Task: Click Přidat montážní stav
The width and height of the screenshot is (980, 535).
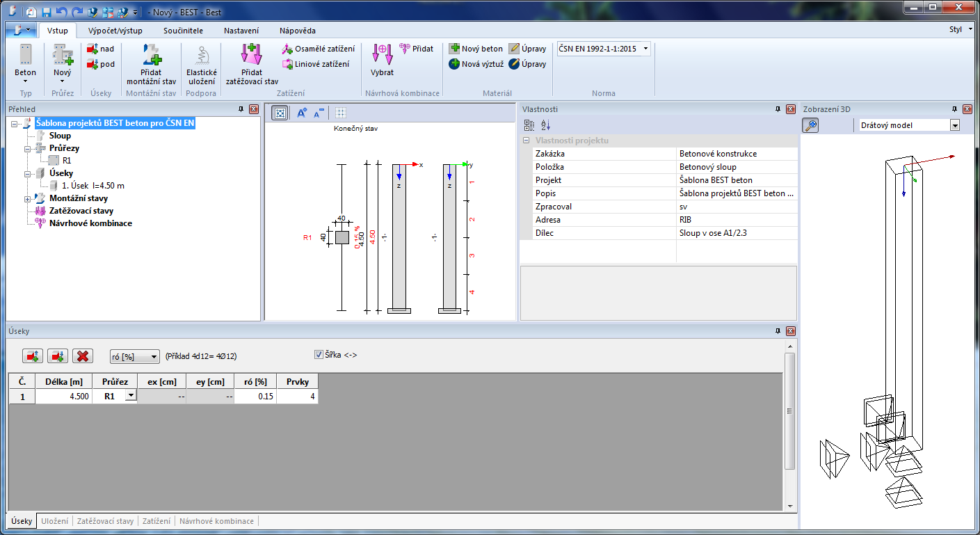Action: coord(151,64)
